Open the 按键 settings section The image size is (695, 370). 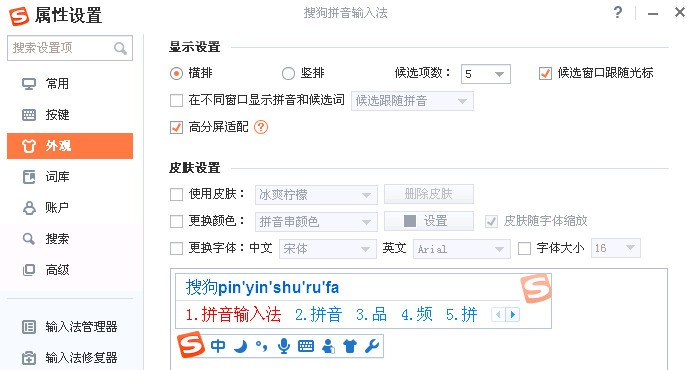[70, 115]
